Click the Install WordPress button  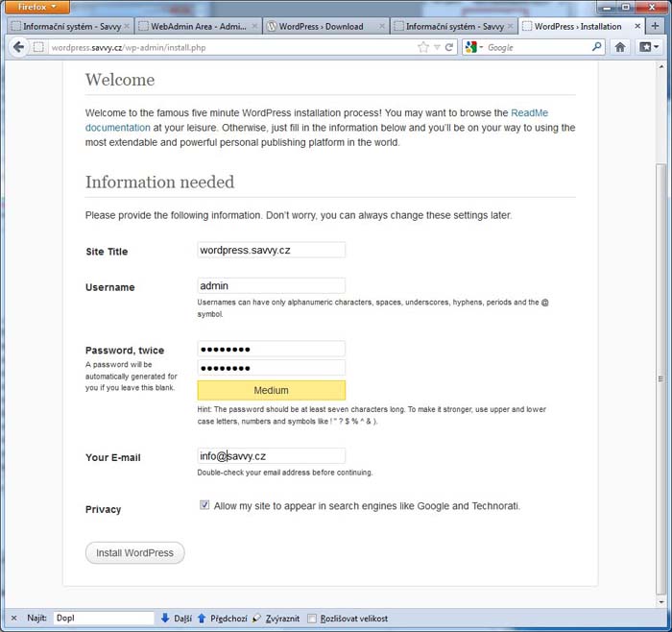click(x=135, y=552)
